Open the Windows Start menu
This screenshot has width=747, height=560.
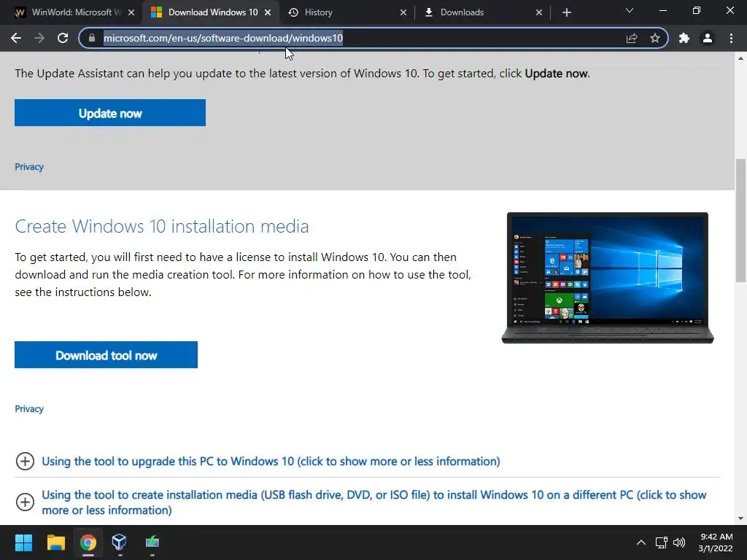(23, 542)
